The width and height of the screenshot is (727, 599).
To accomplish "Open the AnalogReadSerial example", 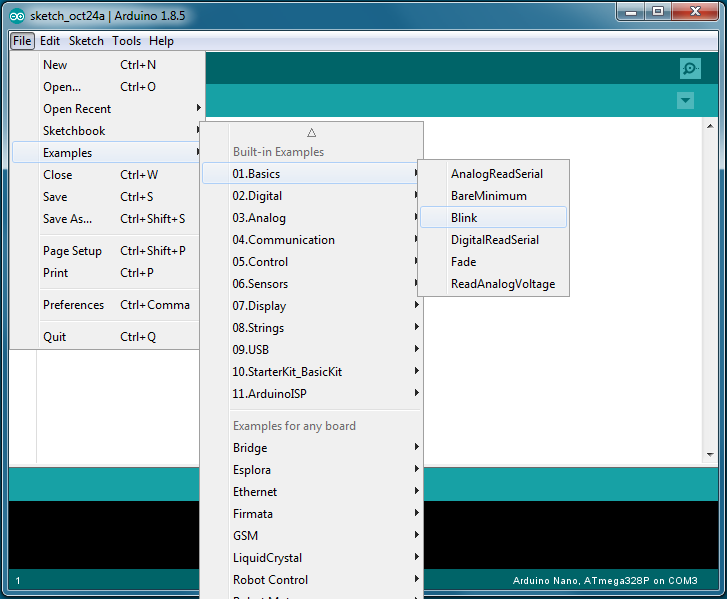I will point(493,173).
